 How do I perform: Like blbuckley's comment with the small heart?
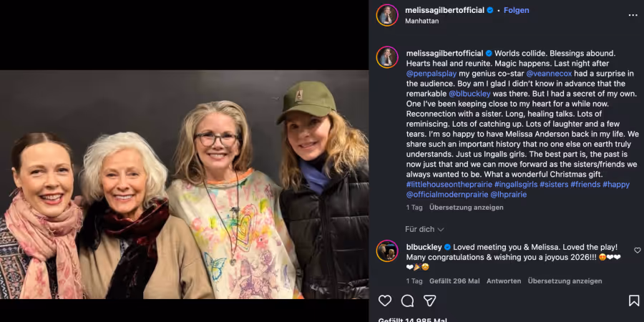(638, 250)
